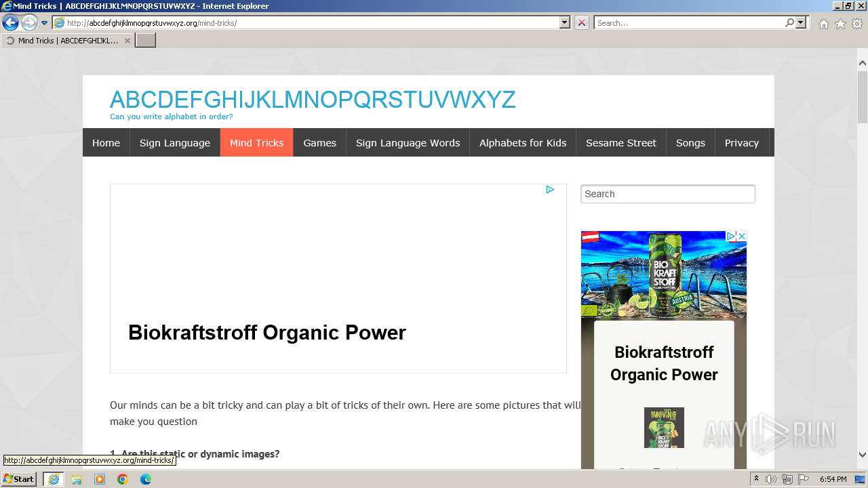Image resolution: width=868 pixels, height=488 pixels.
Task: Open the Sign Language menu item
Action: coord(175,142)
